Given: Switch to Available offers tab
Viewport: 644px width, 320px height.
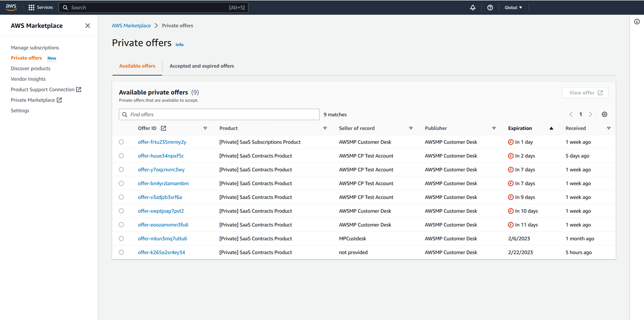Looking at the screenshot, I should [137, 66].
